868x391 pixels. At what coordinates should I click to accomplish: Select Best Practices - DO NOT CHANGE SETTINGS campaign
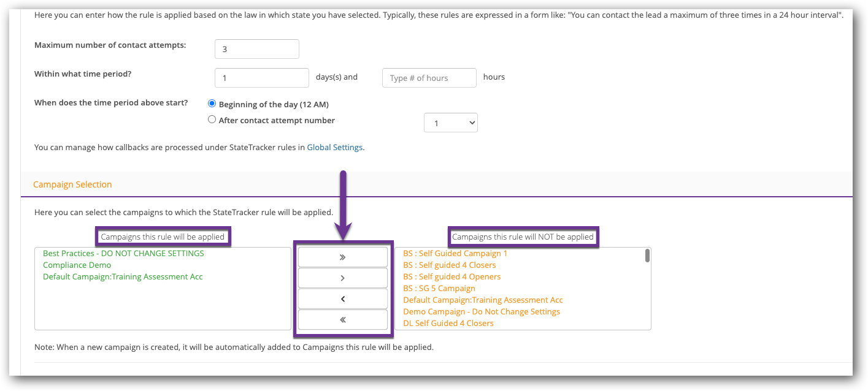click(123, 253)
